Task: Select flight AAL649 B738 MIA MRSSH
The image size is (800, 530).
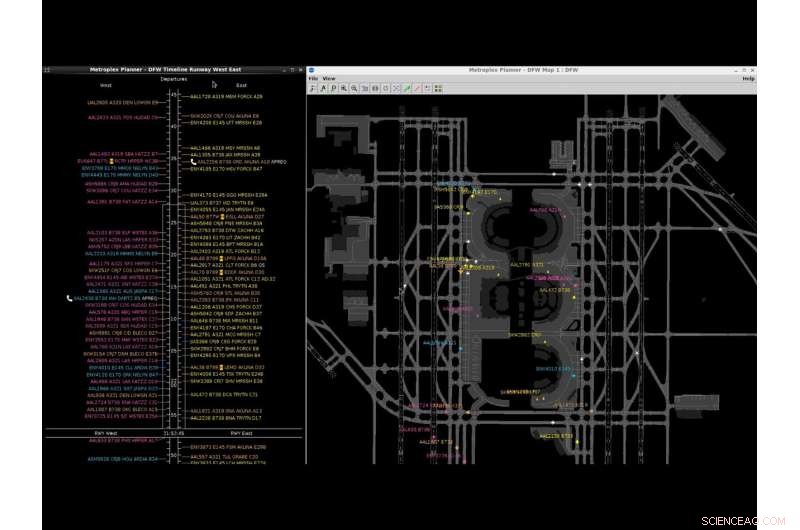Action: [224, 321]
